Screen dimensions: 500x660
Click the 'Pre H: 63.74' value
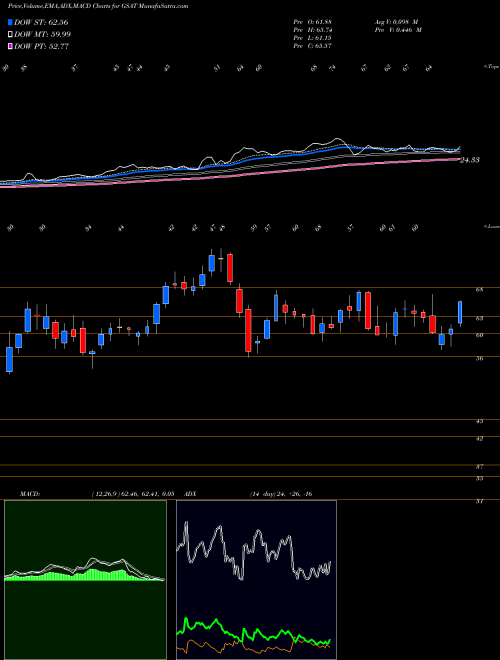[313, 30]
